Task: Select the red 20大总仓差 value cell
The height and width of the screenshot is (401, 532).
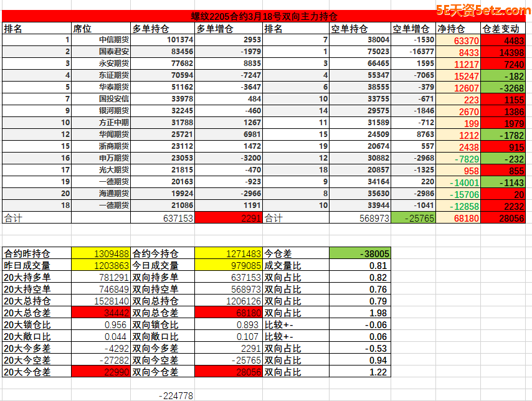Action: coord(101,313)
